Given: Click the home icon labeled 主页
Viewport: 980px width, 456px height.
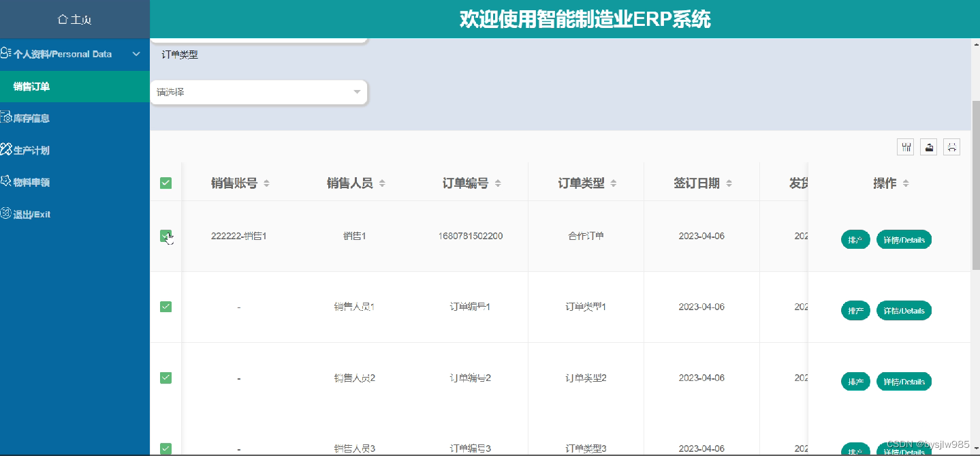Looking at the screenshot, I should (63, 20).
